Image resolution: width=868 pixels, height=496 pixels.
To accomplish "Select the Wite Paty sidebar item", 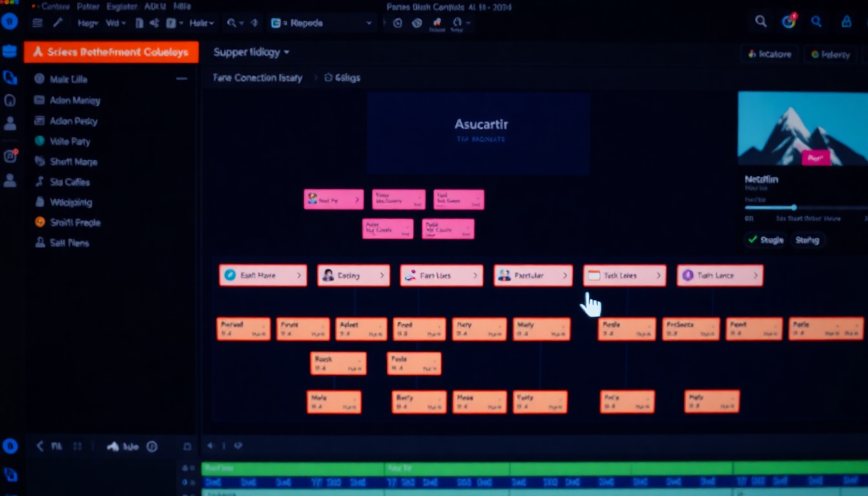I will pos(70,141).
